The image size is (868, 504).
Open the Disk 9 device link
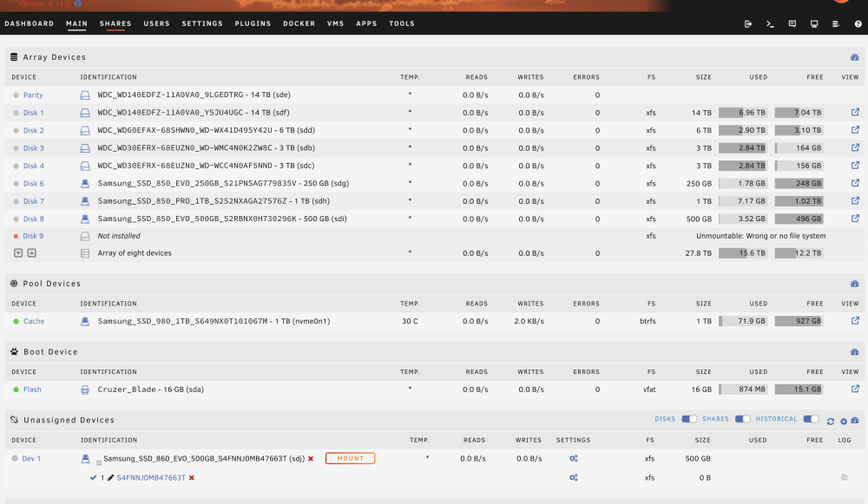coord(33,236)
